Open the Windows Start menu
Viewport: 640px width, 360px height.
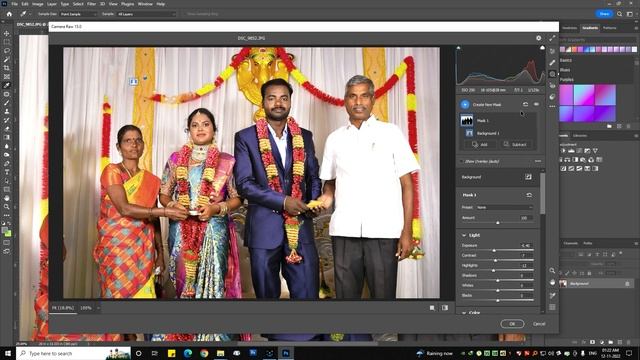[8, 353]
